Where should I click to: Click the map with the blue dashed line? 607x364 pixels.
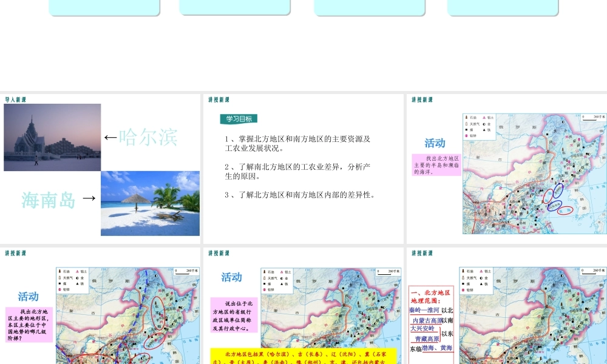[127, 315]
